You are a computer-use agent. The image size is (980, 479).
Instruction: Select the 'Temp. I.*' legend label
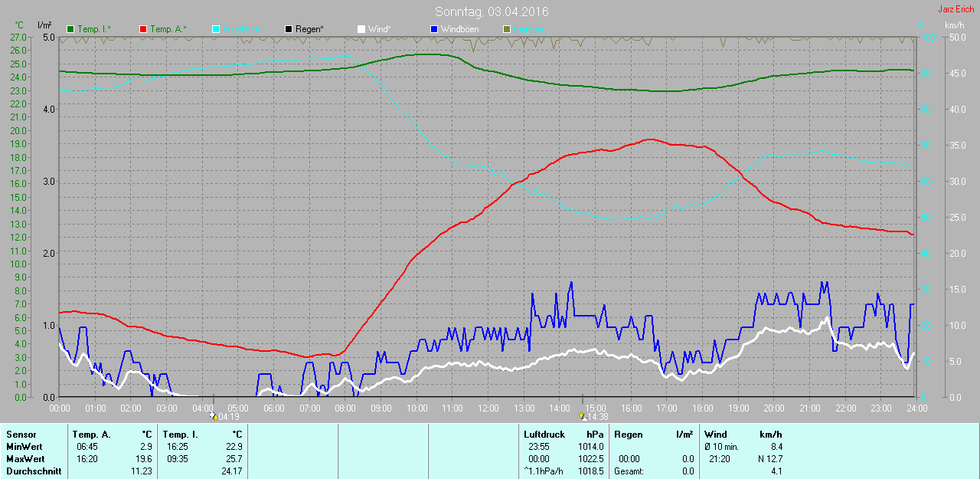click(x=94, y=29)
